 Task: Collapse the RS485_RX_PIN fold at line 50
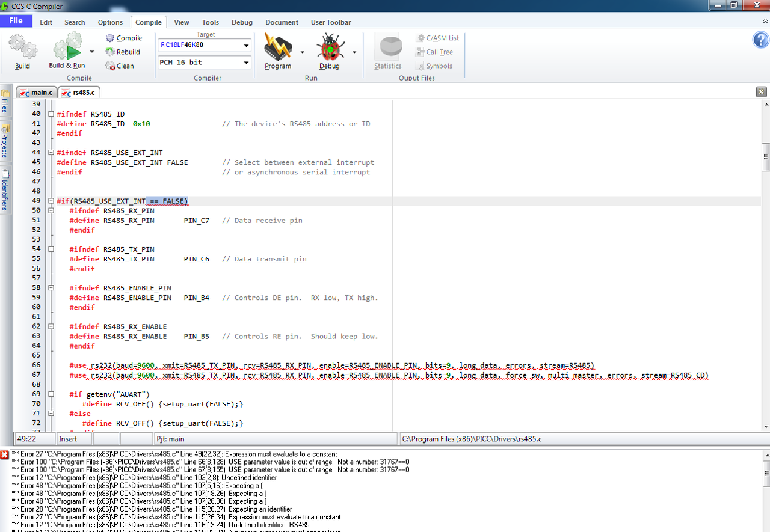point(51,211)
